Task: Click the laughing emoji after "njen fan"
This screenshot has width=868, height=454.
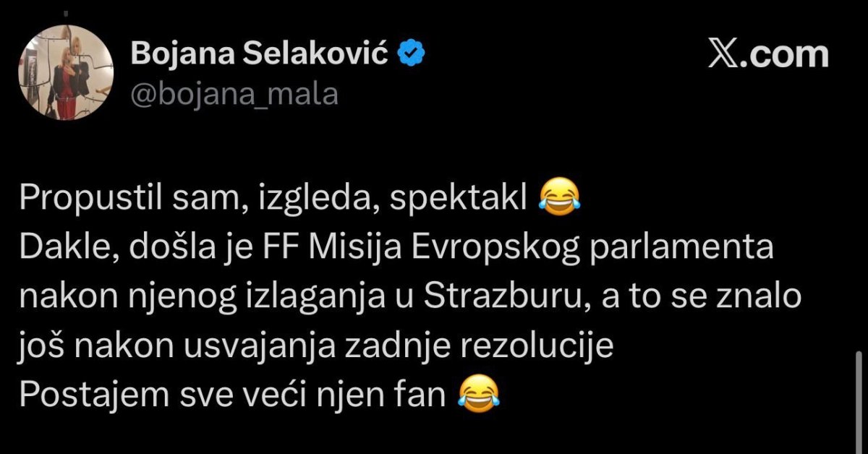Action: (480, 394)
